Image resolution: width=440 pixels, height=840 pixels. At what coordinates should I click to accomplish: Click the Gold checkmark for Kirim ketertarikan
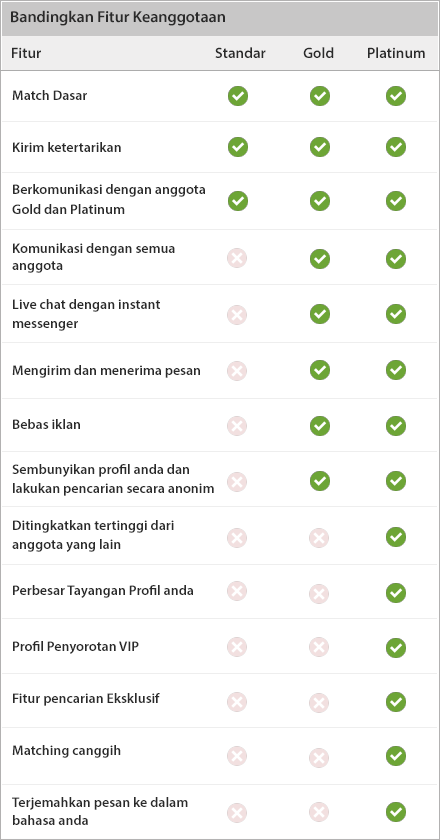(x=320, y=147)
